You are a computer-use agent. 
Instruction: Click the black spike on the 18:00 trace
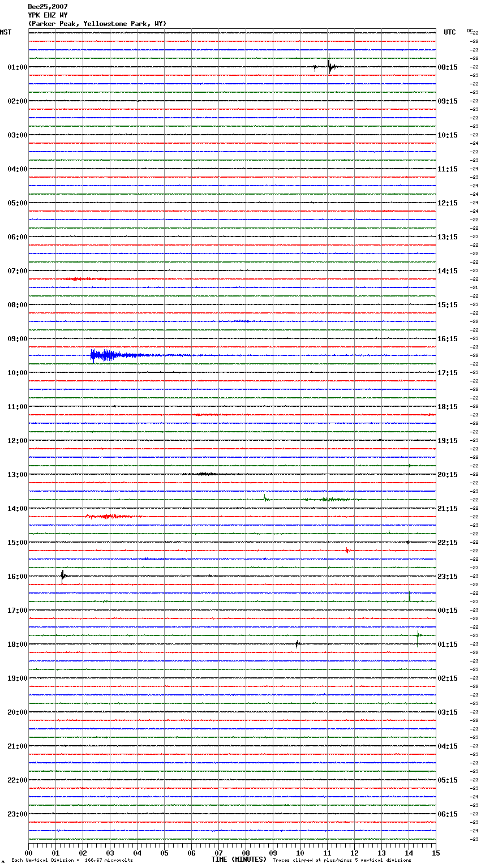point(297,644)
